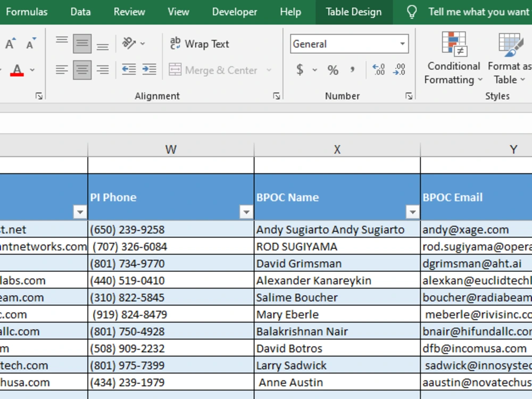
Task: Select cell David Grimsman
Action: pos(337,263)
